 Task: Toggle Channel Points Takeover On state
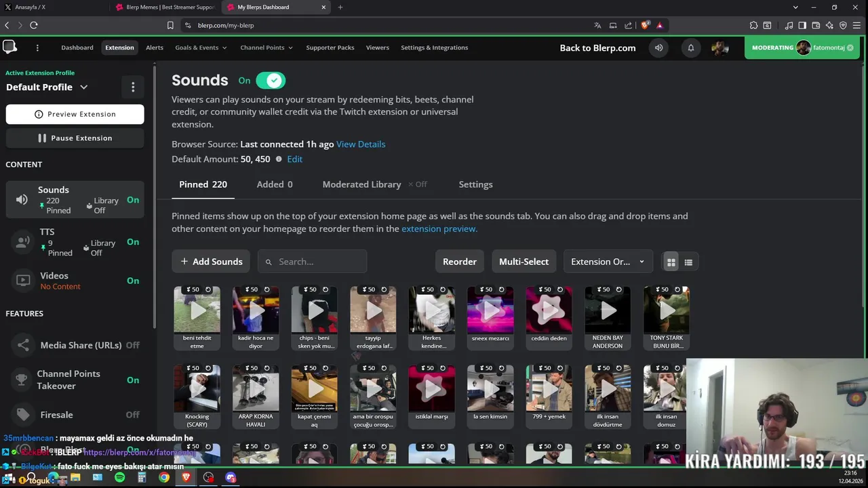[133, 380]
